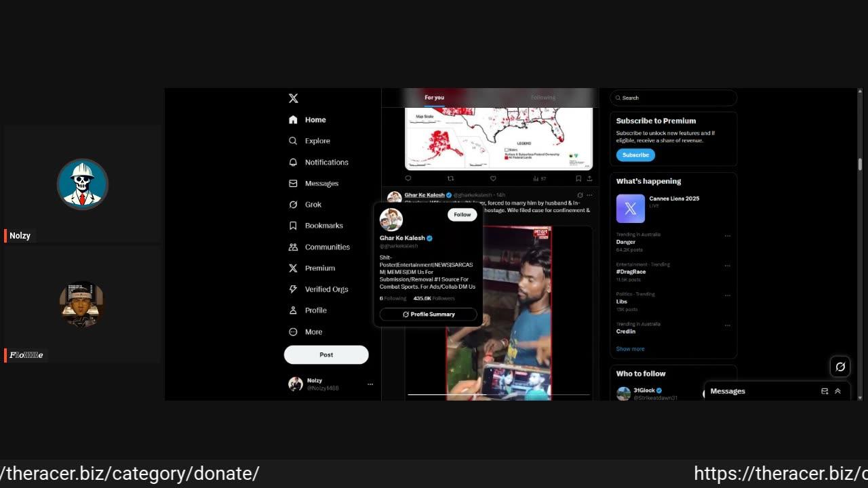This screenshot has width=868, height=488.
Task: Open more options for Libs trend
Action: click(728, 296)
